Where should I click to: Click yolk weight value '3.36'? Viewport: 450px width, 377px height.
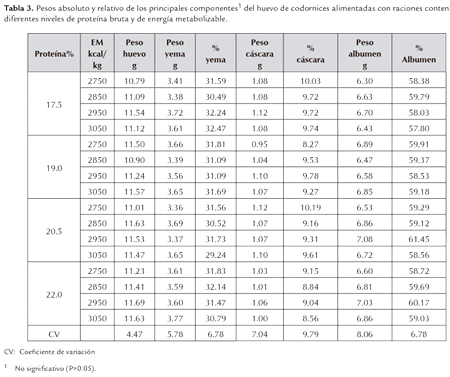[x=175, y=208]
